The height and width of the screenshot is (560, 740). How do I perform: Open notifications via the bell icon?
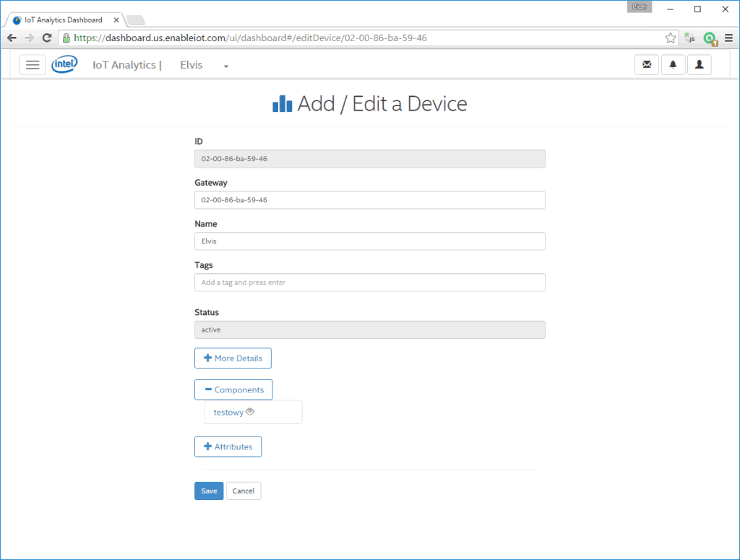point(673,64)
